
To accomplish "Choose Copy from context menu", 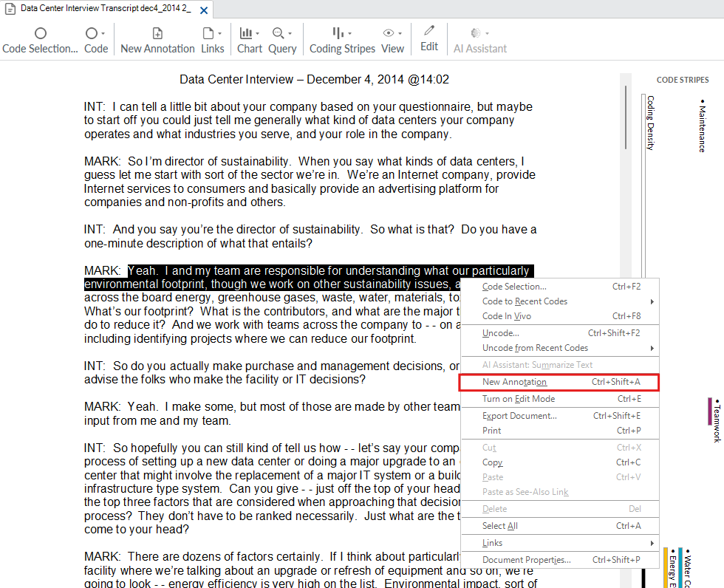I will pos(560,462).
